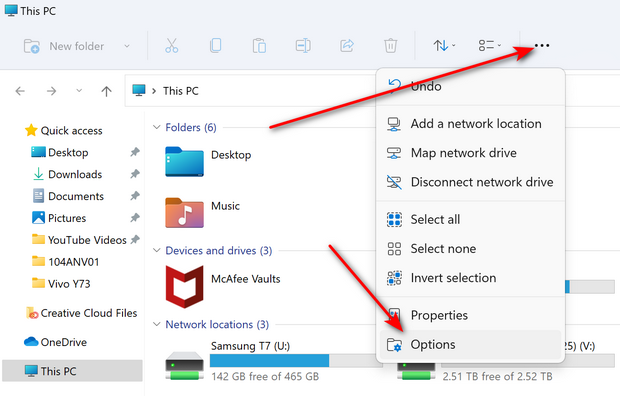Open Documents in the sidebar

(x=68, y=196)
